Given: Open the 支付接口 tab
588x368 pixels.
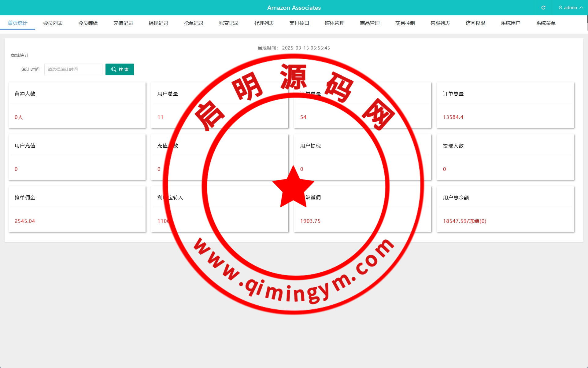Looking at the screenshot, I should pyautogui.click(x=299, y=23).
